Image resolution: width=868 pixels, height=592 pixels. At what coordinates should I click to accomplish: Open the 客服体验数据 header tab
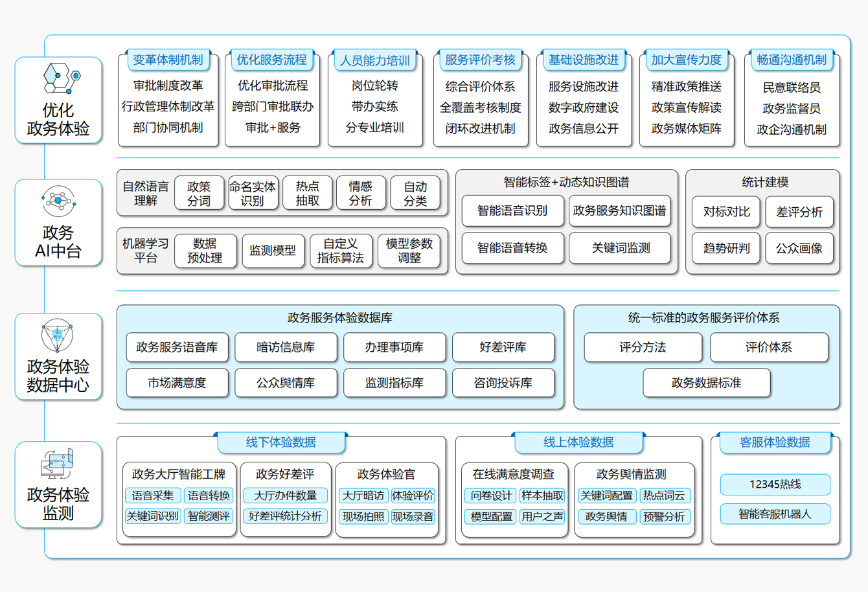tap(775, 442)
